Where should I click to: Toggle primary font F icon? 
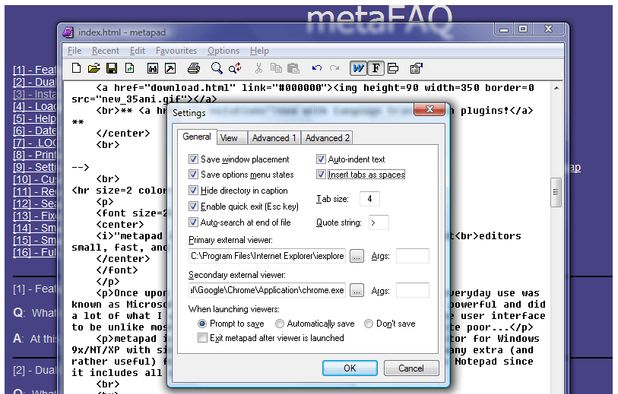(x=376, y=69)
